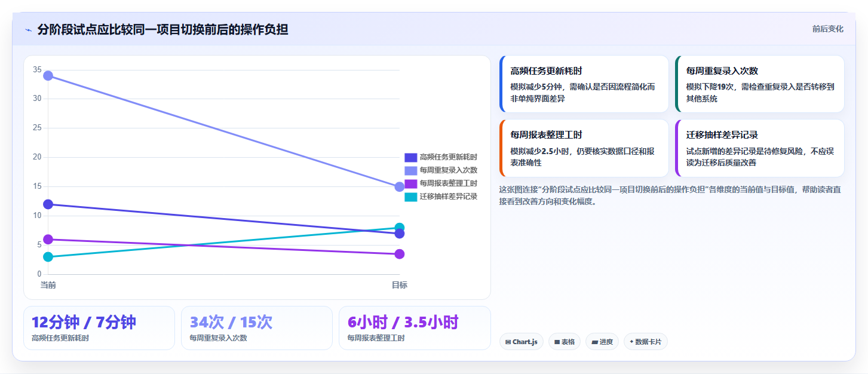868x374 pixels.
Task: Click the 高频任务更新耗时 point at 当前 (12)
Action: point(48,204)
